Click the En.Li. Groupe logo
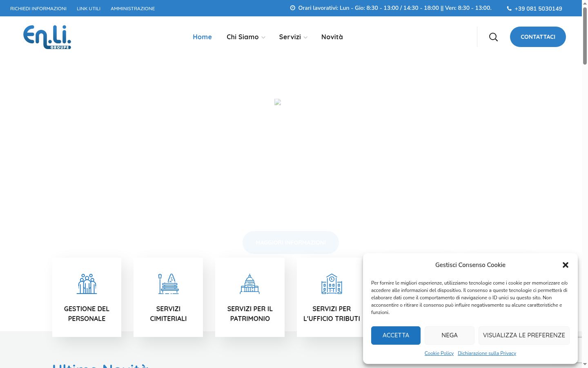Viewport: 588px width, 368px height. [47, 37]
